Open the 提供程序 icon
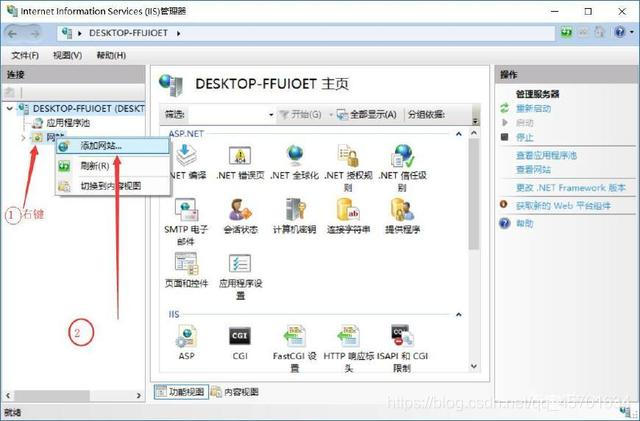Viewport: 640px width, 421px height. tap(402, 209)
